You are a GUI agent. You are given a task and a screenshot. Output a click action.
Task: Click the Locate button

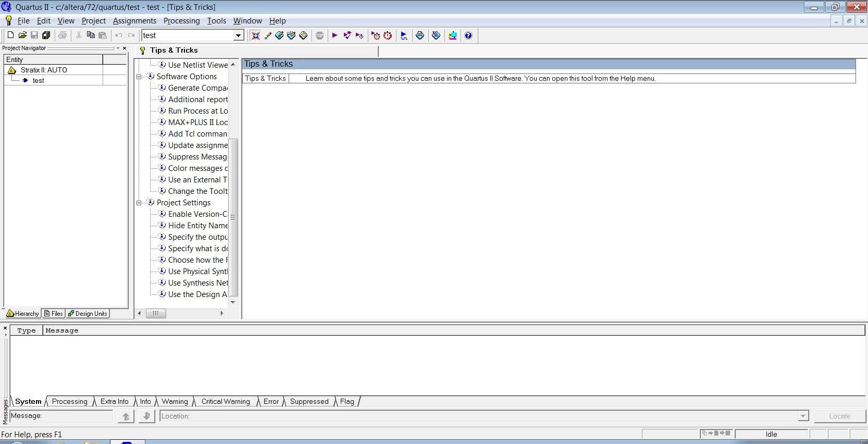tap(840, 416)
